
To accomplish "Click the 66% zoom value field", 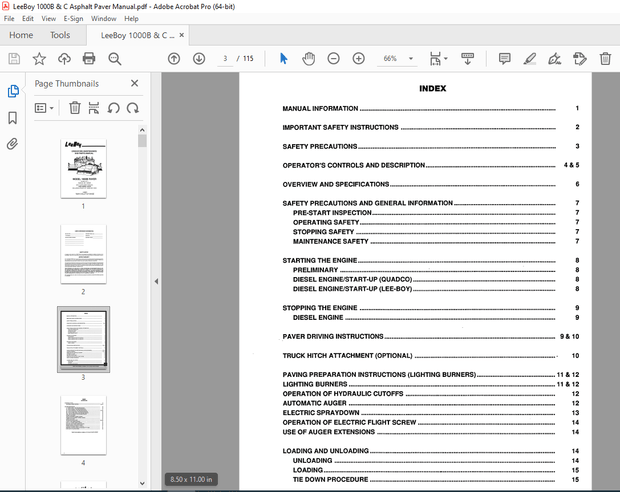I will [x=391, y=59].
